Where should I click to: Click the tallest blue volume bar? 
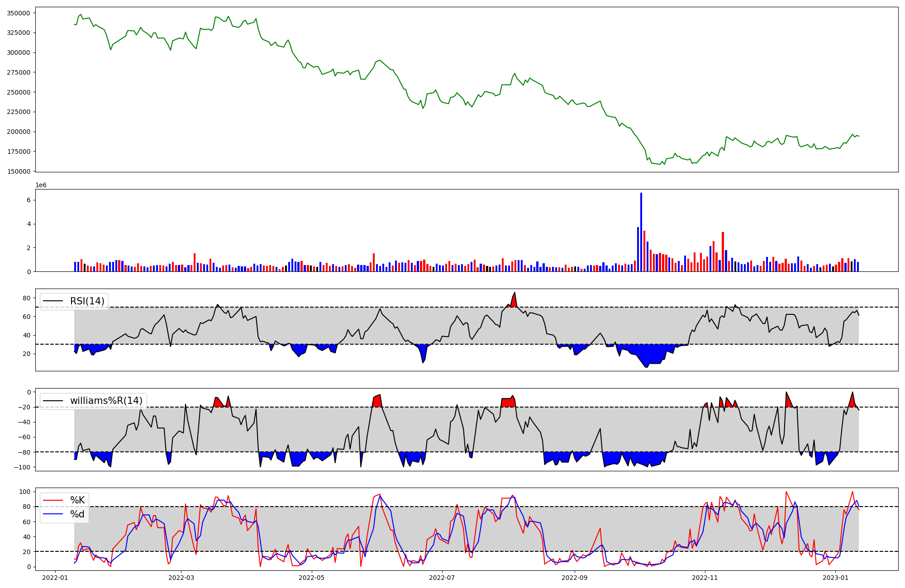pyautogui.click(x=641, y=232)
